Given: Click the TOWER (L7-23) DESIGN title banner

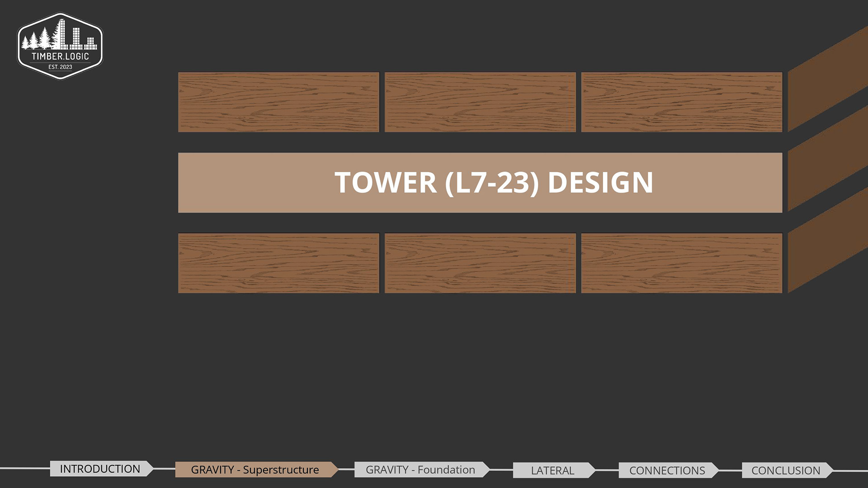Looking at the screenshot, I should click(x=480, y=183).
